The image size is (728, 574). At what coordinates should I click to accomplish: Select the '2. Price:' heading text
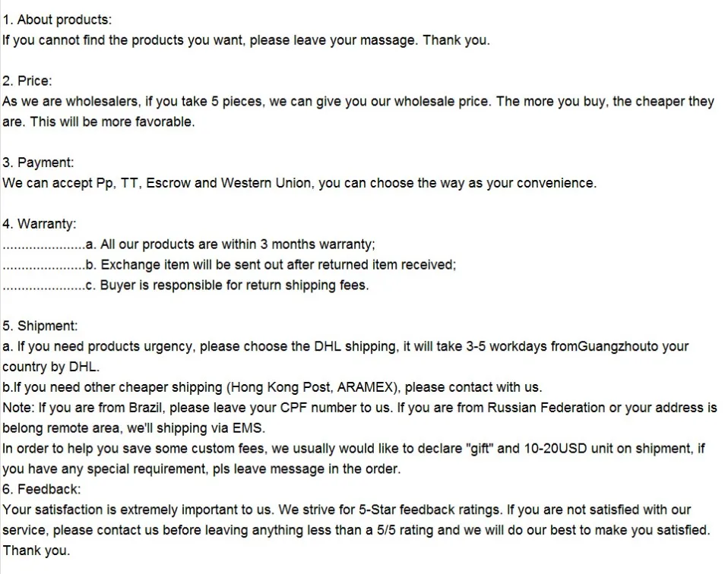(x=27, y=80)
